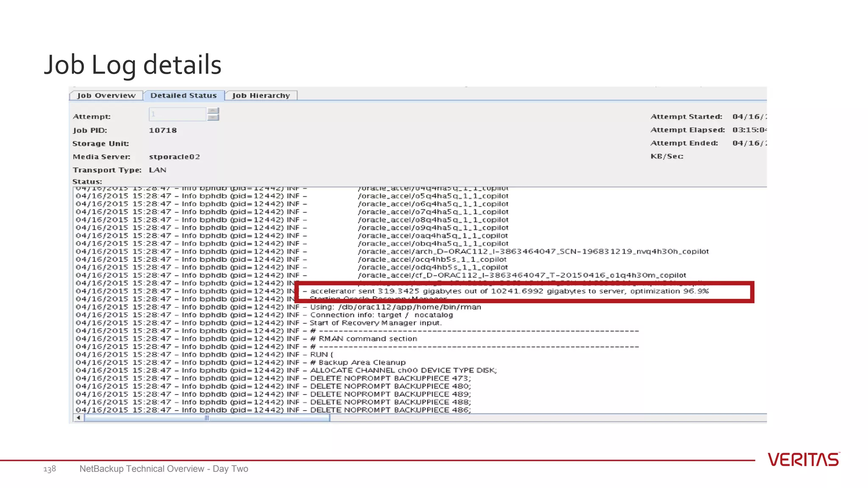
Task: Select the arch_D-ORAC112 SCN copilot log line
Action: (392, 252)
